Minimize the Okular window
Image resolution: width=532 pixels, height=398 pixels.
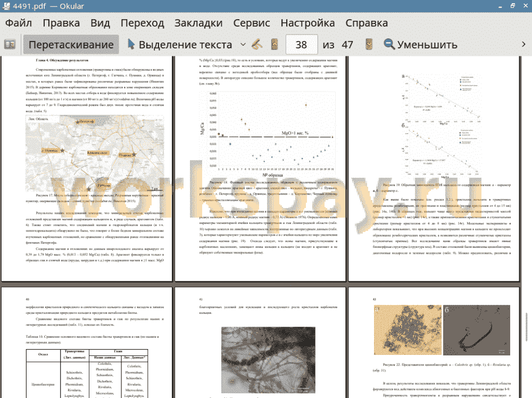(x=500, y=6)
